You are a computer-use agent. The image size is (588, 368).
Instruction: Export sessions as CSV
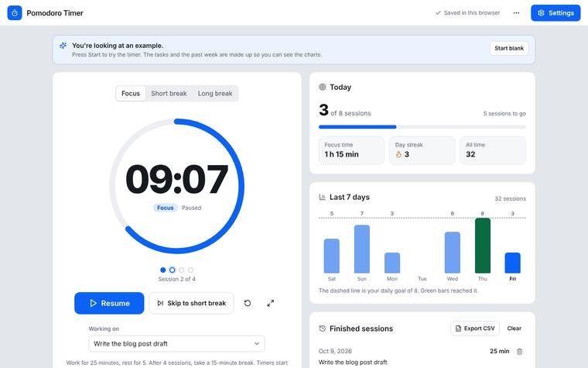475,328
